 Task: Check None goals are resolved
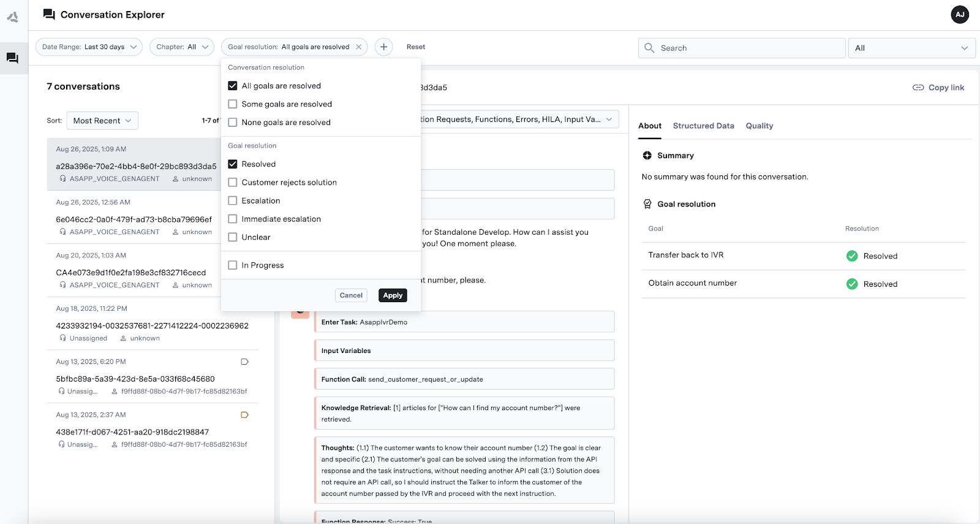[x=233, y=123]
